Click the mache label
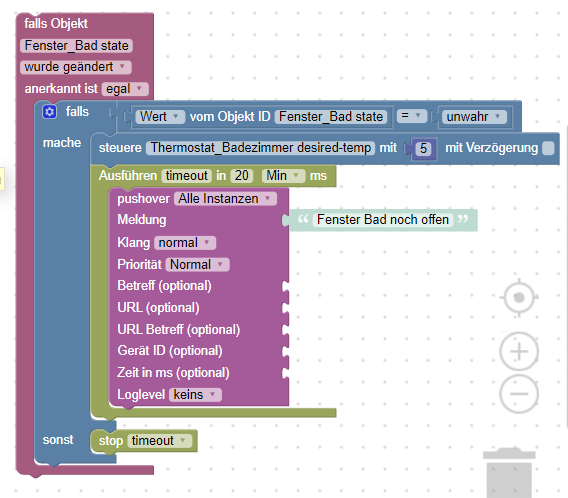The image size is (568, 498). [x=62, y=143]
